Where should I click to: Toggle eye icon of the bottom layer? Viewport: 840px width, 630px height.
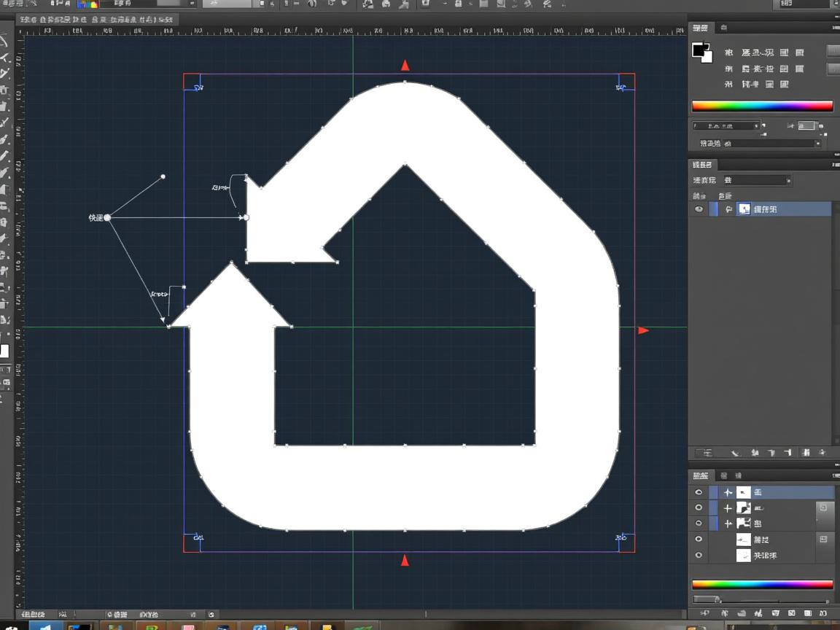pos(699,556)
